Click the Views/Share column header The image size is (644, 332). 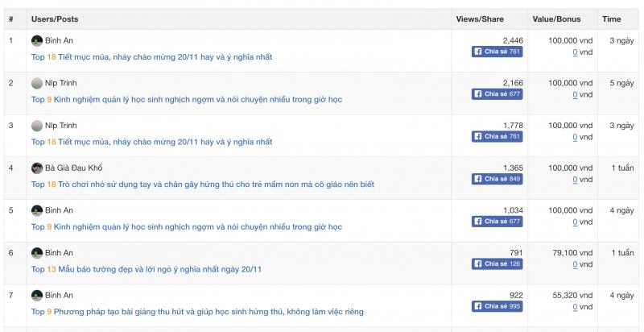(480, 19)
